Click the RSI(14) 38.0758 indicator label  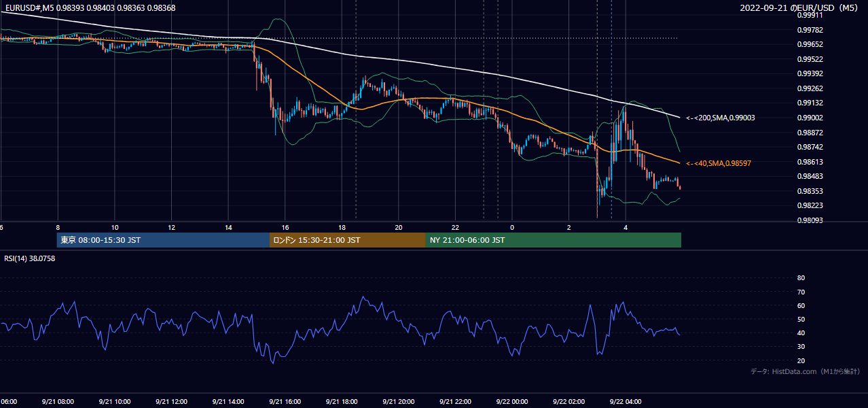(30, 258)
